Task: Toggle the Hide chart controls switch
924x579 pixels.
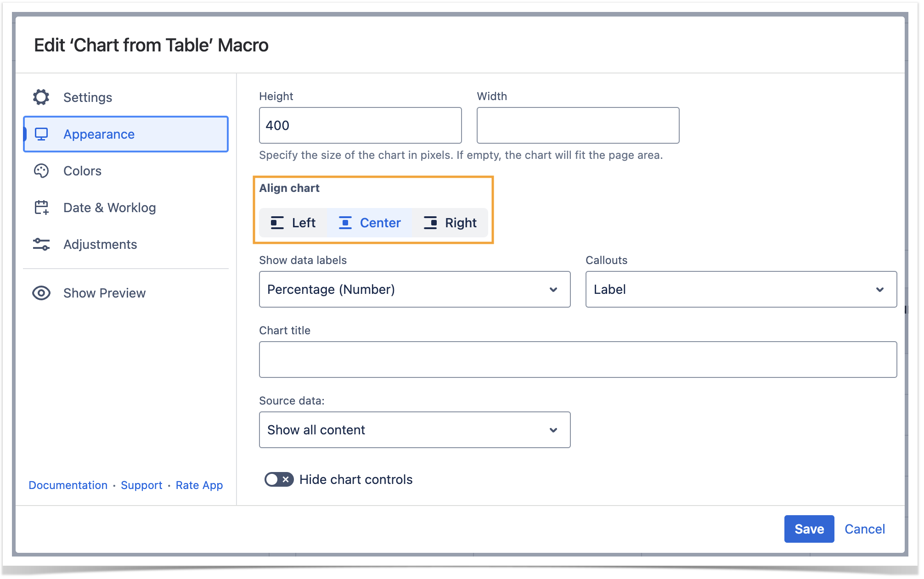Action: 279,479
